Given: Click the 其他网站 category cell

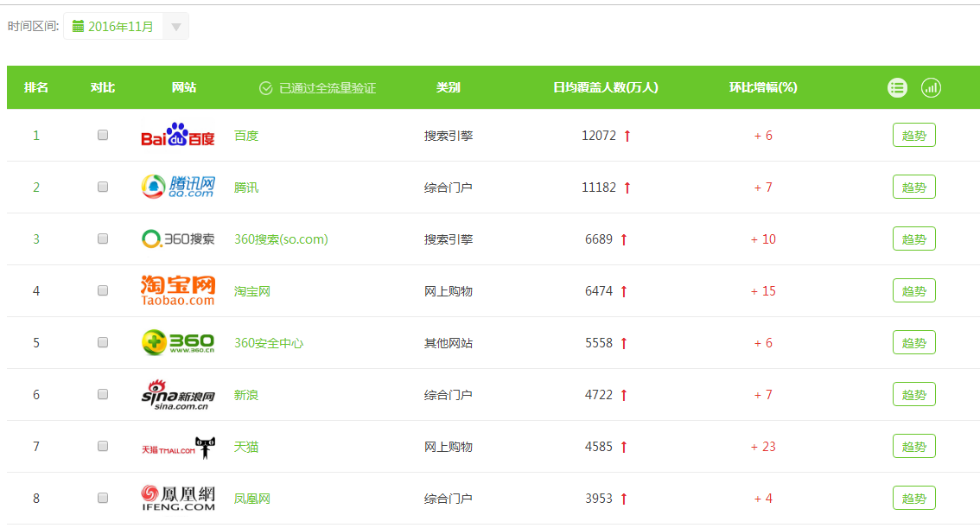Looking at the screenshot, I should (x=449, y=343).
